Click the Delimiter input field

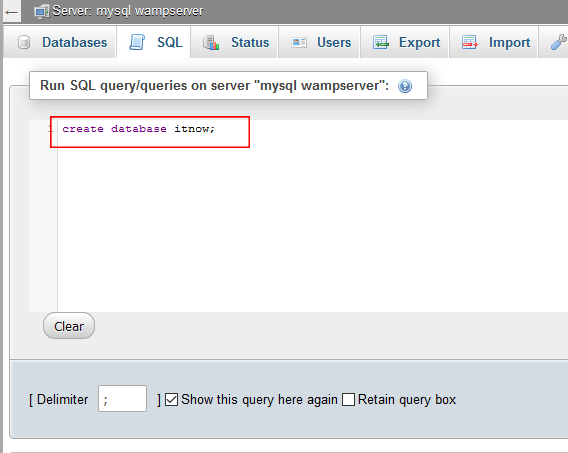coord(122,398)
